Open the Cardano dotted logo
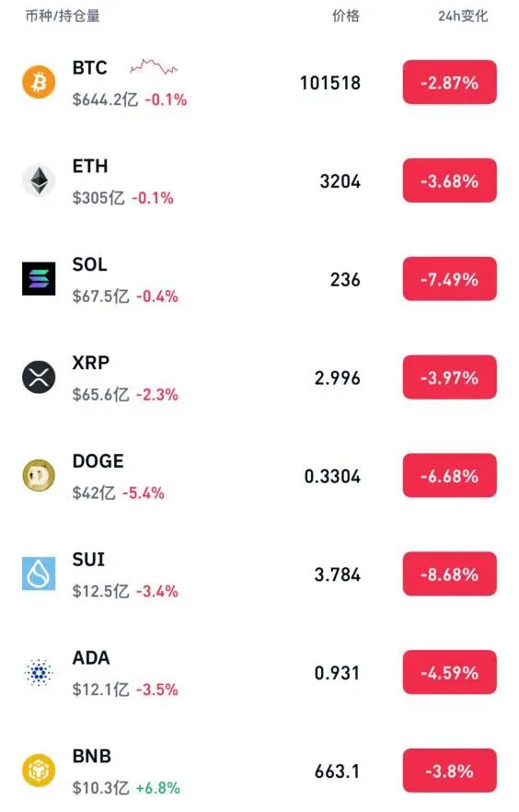This screenshot has height=812, width=519. (39, 672)
